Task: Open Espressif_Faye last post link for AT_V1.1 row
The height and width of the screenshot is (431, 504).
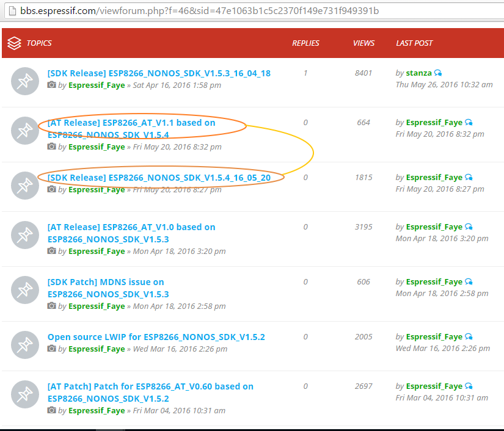Action: (x=434, y=123)
